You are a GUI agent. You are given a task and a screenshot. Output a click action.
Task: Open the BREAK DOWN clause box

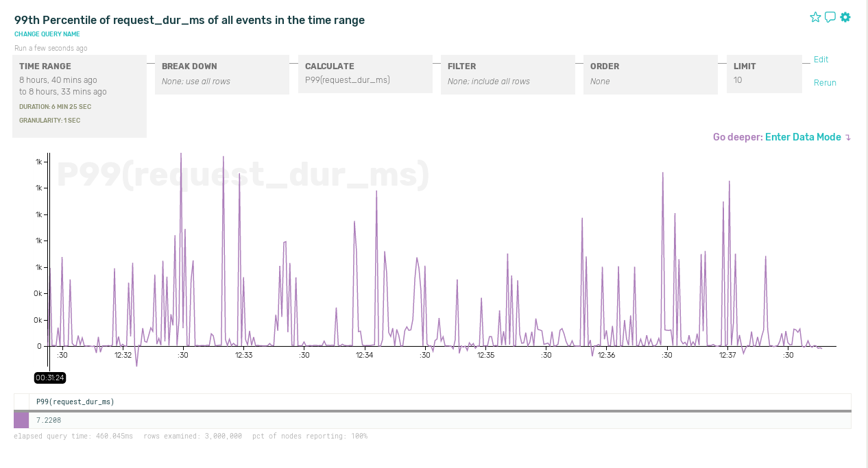[222, 75]
